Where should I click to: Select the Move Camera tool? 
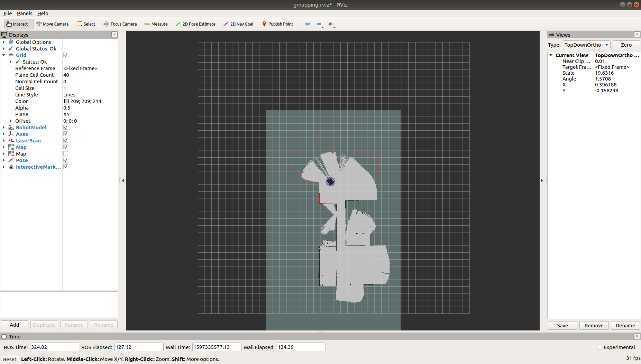[x=52, y=24]
